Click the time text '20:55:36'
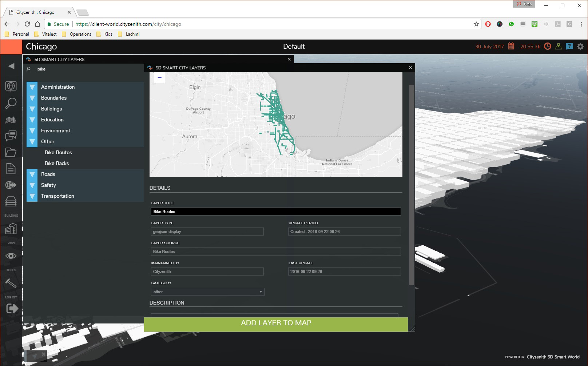 pyautogui.click(x=530, y=47)
